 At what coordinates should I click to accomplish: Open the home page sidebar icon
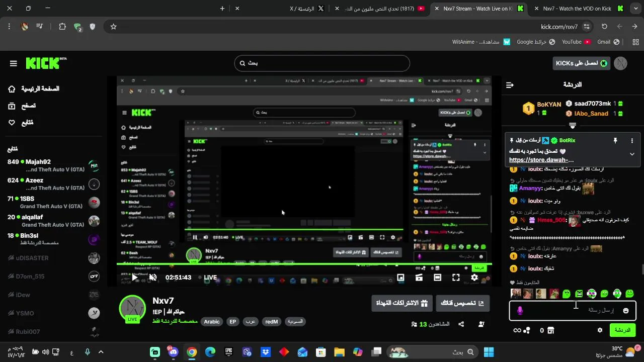pyautogui.click(x=12, y=89)
